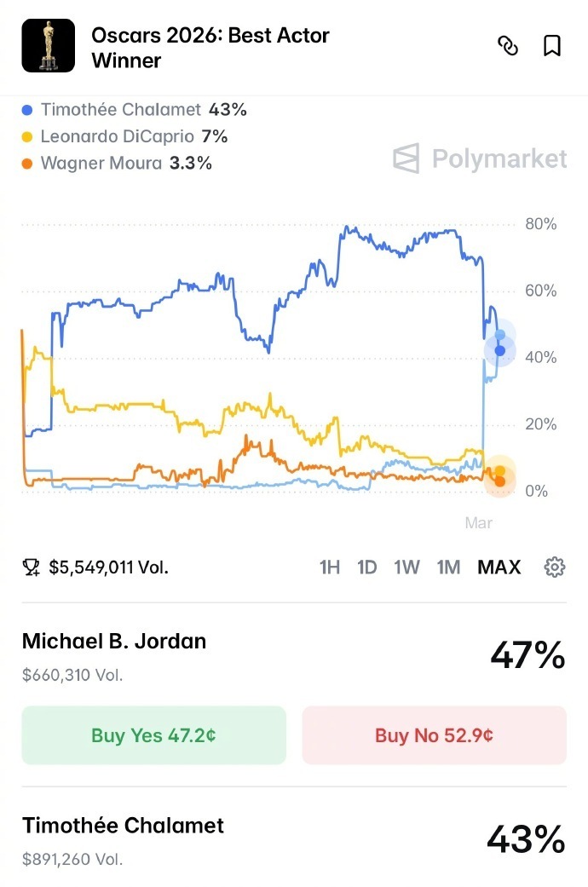This screenshot has width=588, height=887.
Task: Open chart settings gear icon
Action: [x=555, y=567]
